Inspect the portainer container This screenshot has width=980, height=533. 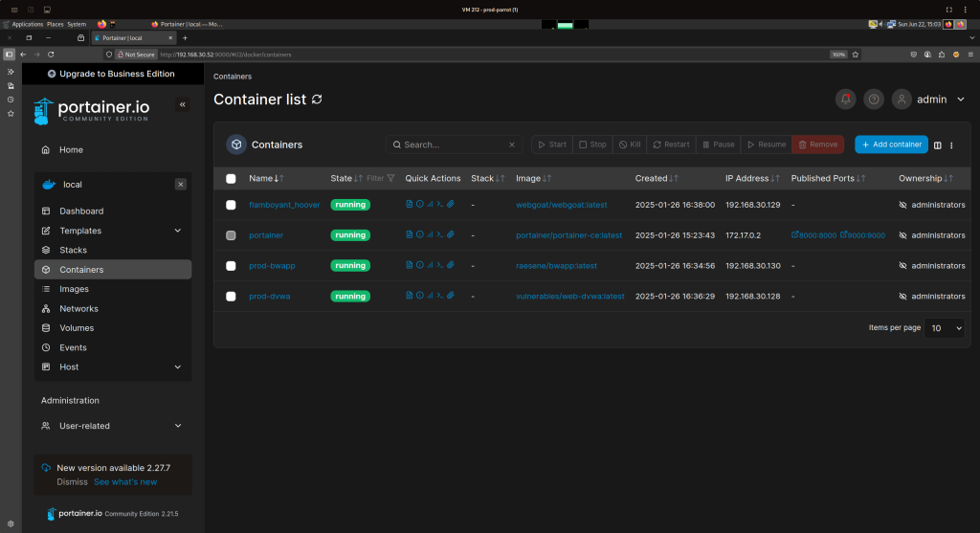(420, 235)
